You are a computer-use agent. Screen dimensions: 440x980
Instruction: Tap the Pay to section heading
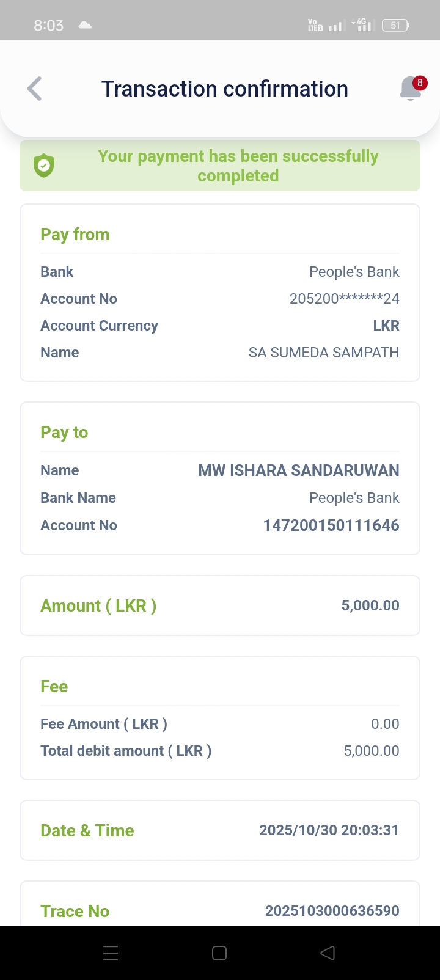(64, 433)
